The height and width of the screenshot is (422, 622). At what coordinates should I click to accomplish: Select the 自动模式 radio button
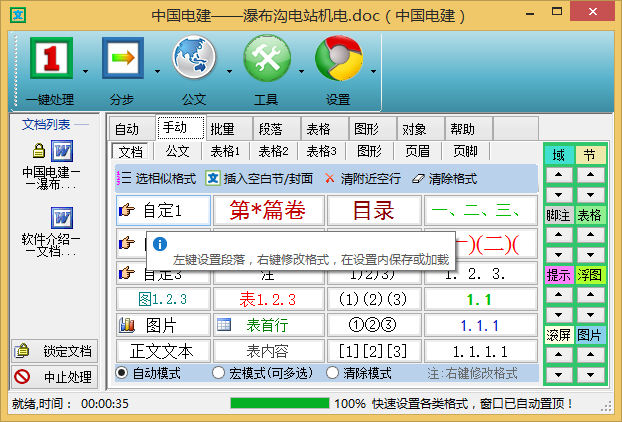[121, 373]
